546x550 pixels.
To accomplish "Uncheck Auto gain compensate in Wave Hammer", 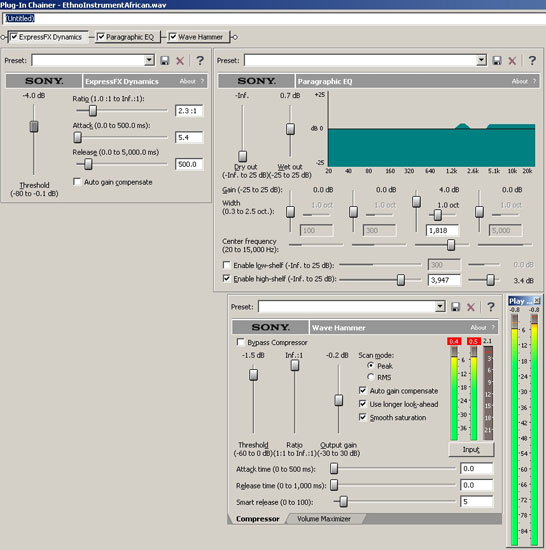I will tap(363, 390).
